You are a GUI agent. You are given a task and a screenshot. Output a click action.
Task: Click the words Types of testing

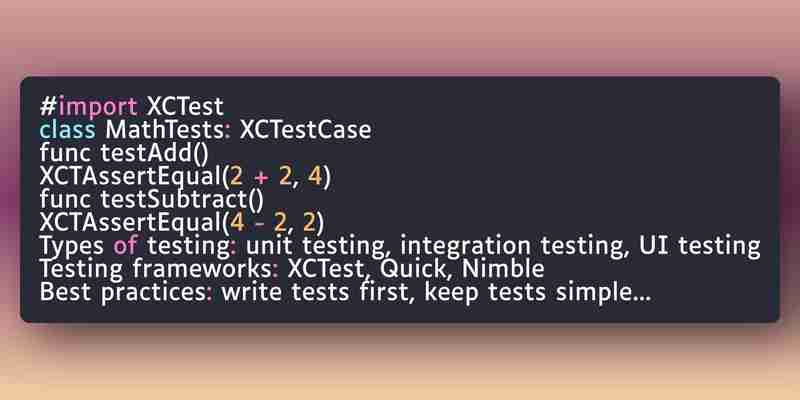(x=135, y=247)
